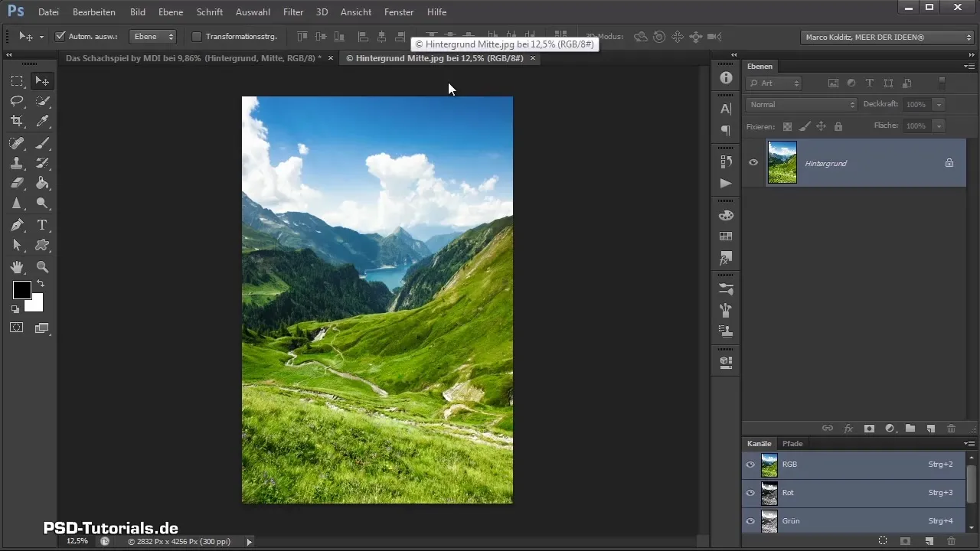Image resolution: width=980 pixels, height=551 pixels.
Task: Click the trash icon in Ebenen panel
Action: (951, 429)
